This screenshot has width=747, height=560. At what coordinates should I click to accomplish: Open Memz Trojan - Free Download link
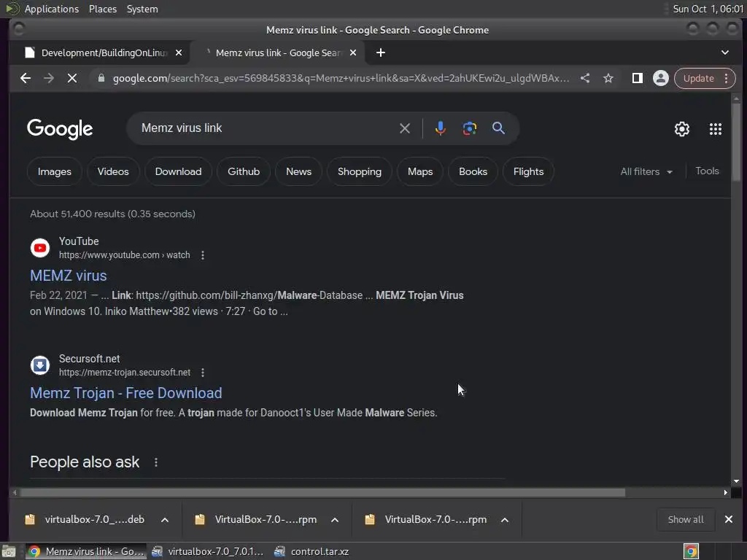(x=125, y=393)
